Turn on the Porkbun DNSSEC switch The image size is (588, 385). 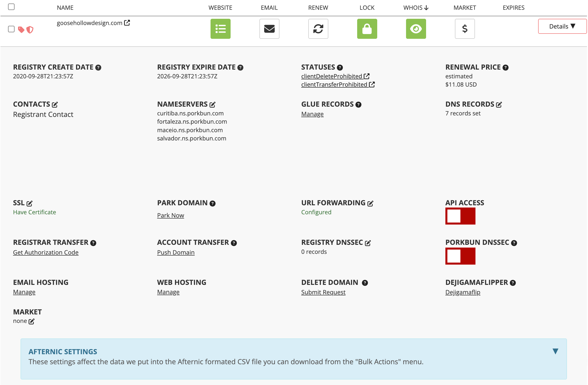(x=460, y=256)
